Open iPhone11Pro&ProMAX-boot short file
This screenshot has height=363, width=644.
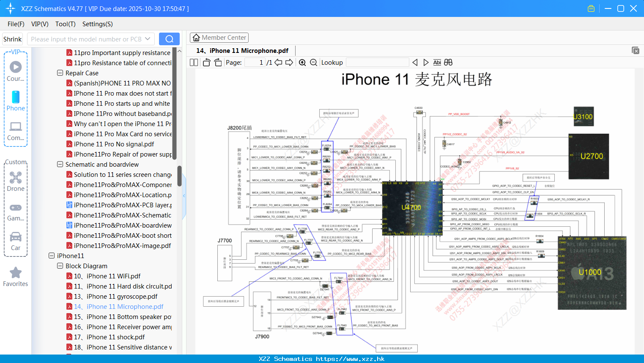[119, 235]
